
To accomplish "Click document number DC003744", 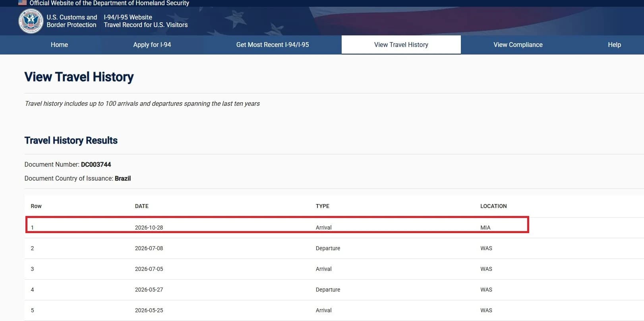I will click(x=96, y=164).
